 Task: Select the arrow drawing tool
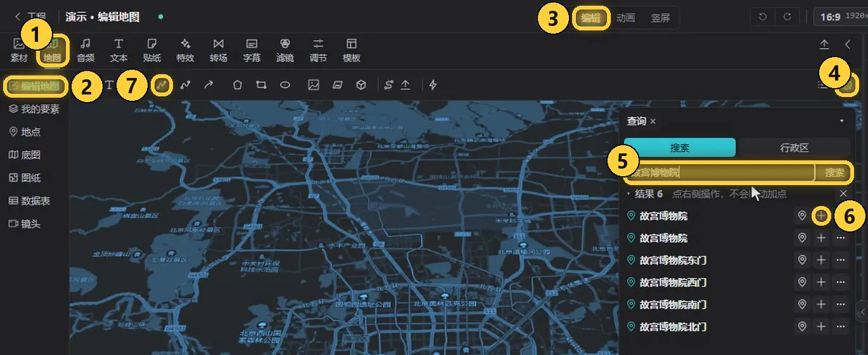[208, 85]
